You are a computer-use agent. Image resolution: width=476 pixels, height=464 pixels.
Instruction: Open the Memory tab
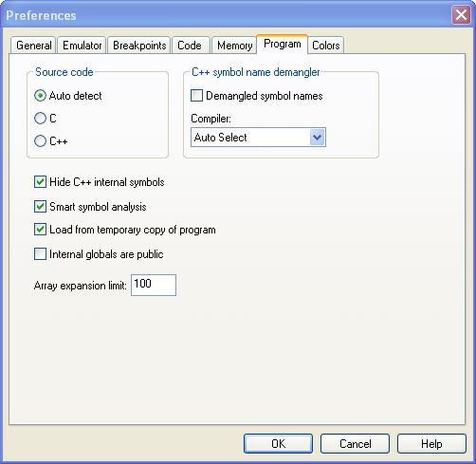pyautogui.click(x=234, y=46)
